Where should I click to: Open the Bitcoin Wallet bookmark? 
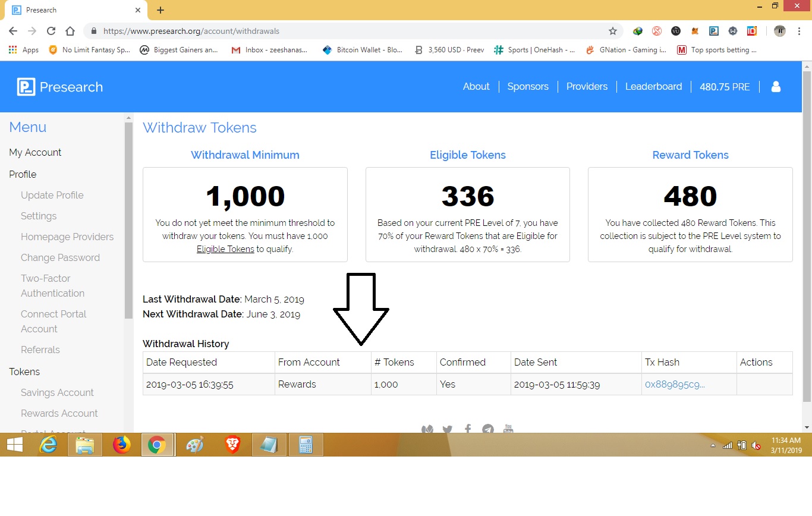tap(363, 50)
